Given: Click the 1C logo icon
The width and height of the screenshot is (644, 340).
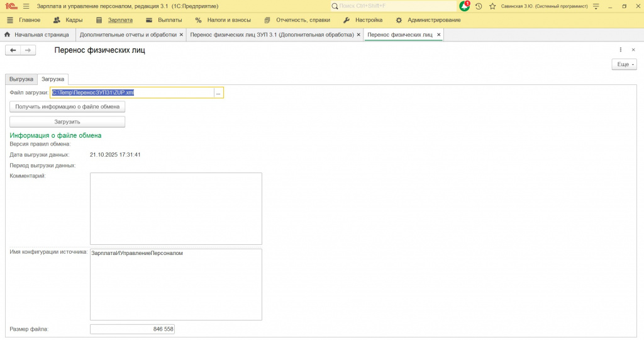Looking at the screenshot, I should pos(11,6).
